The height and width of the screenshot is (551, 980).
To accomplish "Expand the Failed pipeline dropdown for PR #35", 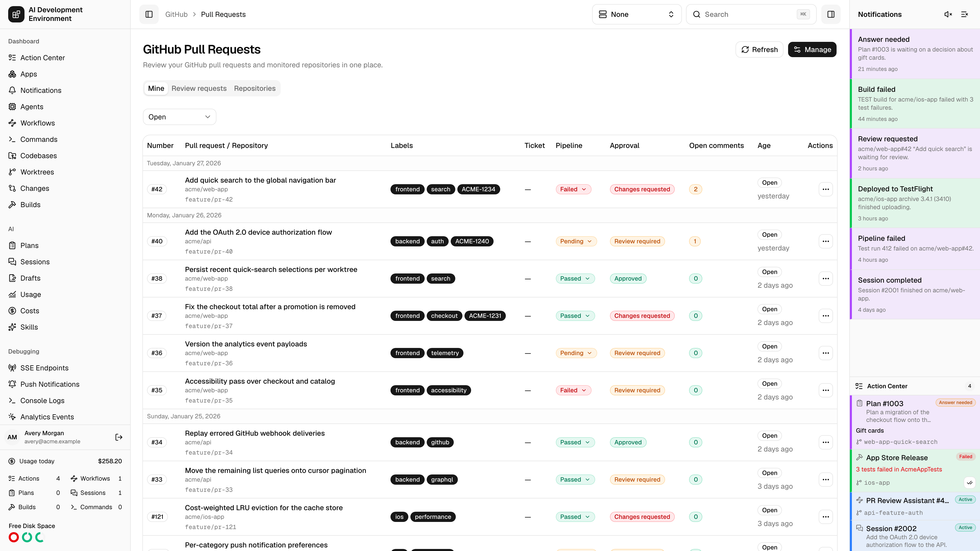I will tap(573, 391).
